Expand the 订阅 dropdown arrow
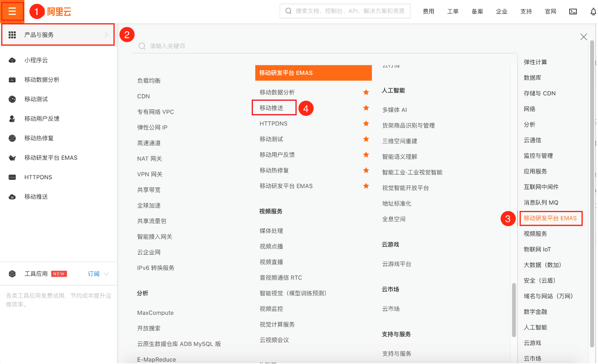This screenshot has height=364, width=598. (x=106, y=274)
